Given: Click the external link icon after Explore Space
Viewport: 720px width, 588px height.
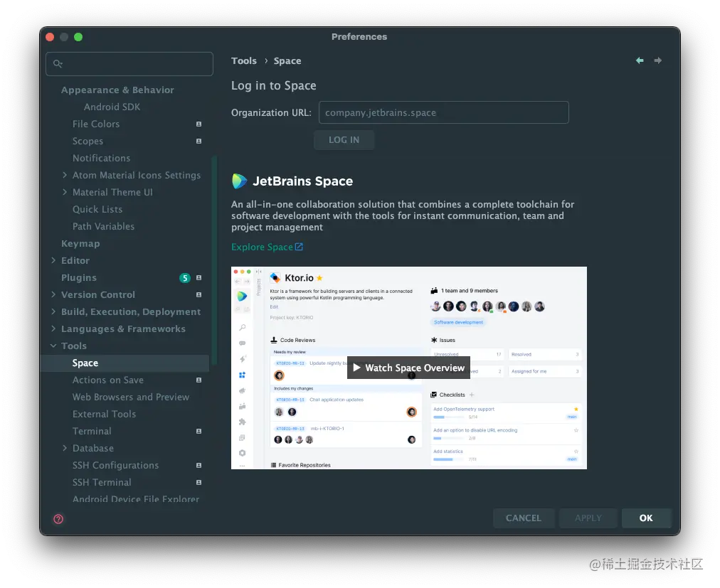Looking at the screenshot, I should tap(299, 247).
